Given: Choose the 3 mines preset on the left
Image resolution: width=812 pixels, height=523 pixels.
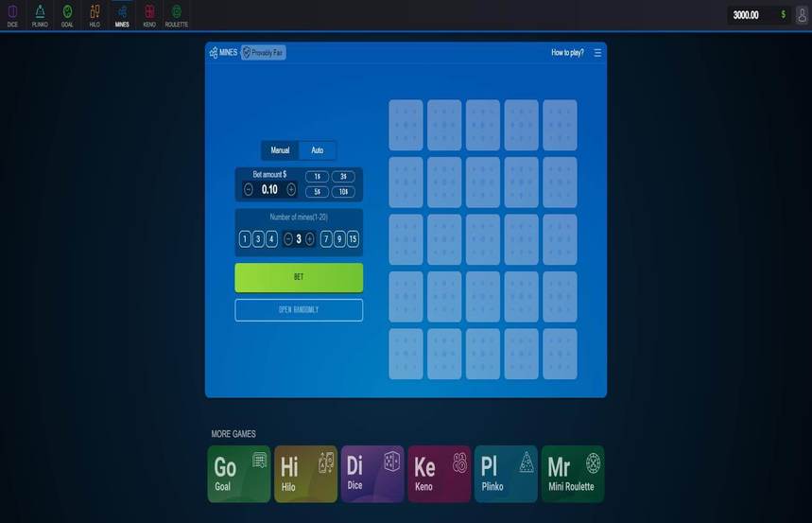Looking at the screenshot, I should pos(258,239).
